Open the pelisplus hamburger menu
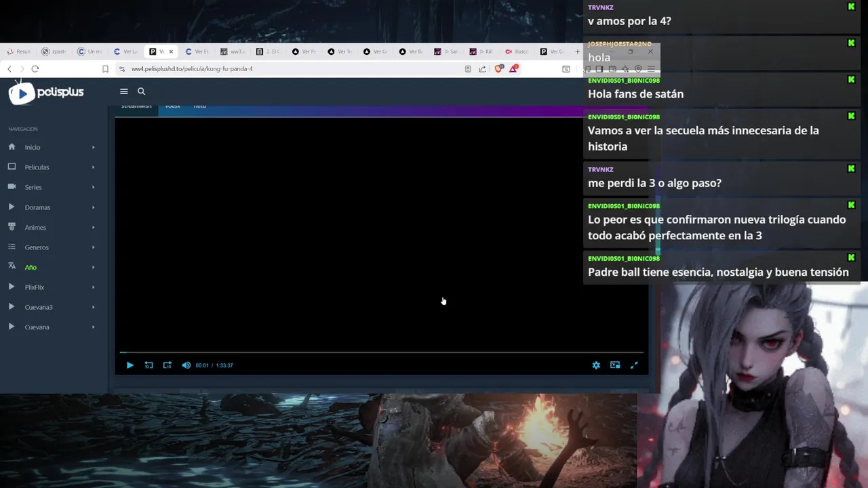Image resolution: width=868 pixels, height=488 pixels. point(123,91)
